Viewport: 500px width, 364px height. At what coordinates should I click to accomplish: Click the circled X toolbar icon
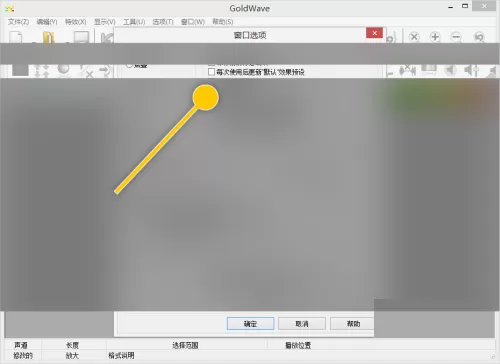[414, 37]
